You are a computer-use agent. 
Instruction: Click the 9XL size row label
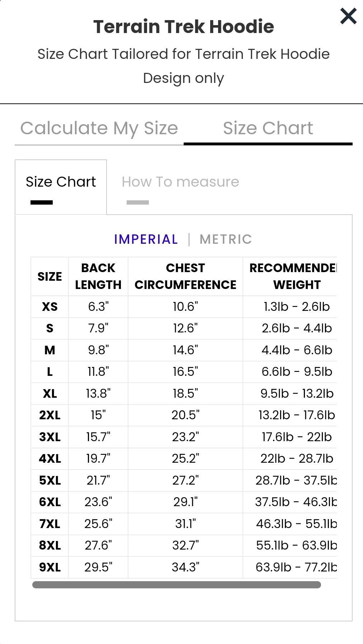[x=50, y=568]
